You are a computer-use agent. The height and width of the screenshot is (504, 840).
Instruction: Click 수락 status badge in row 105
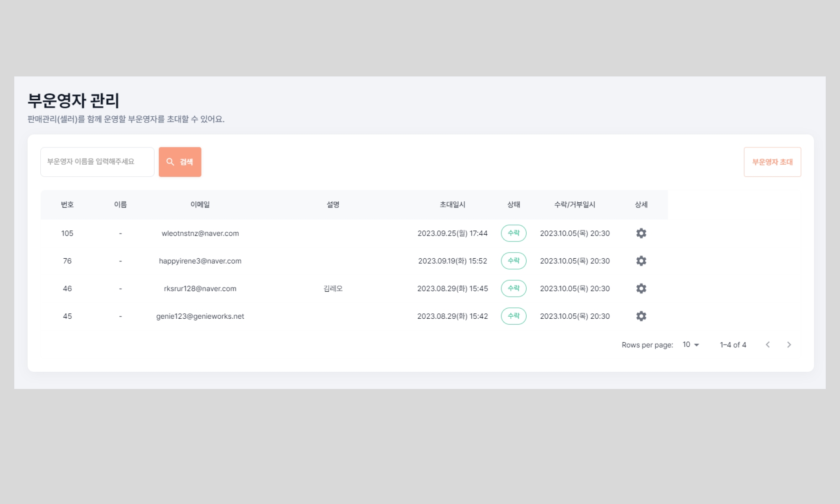tap(513, 233)
